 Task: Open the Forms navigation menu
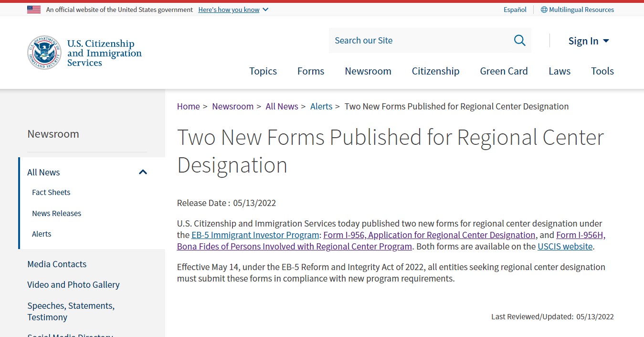(310, 71)
